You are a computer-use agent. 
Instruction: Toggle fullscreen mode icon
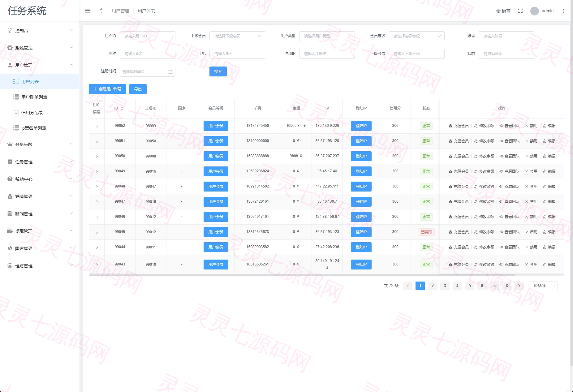pos(520,11)
